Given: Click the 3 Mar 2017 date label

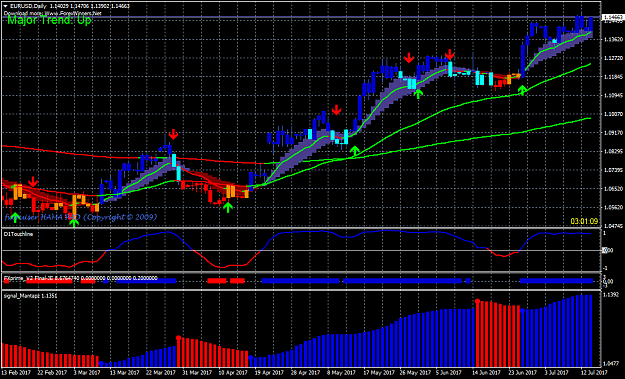Looking at the screenshot, I should coord(86,373).
